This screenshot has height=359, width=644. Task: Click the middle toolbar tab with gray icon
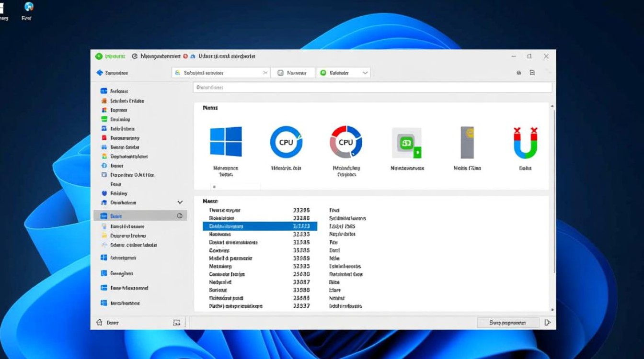292,73
